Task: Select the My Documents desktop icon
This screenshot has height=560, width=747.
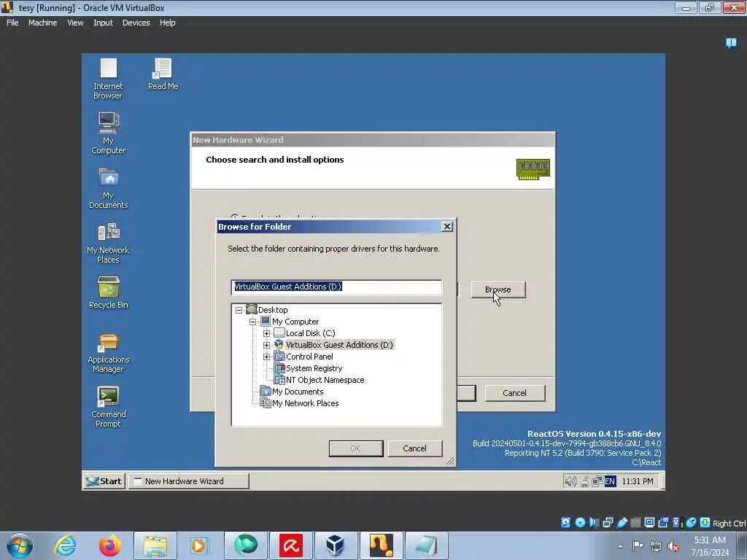Action: (108, 188)
